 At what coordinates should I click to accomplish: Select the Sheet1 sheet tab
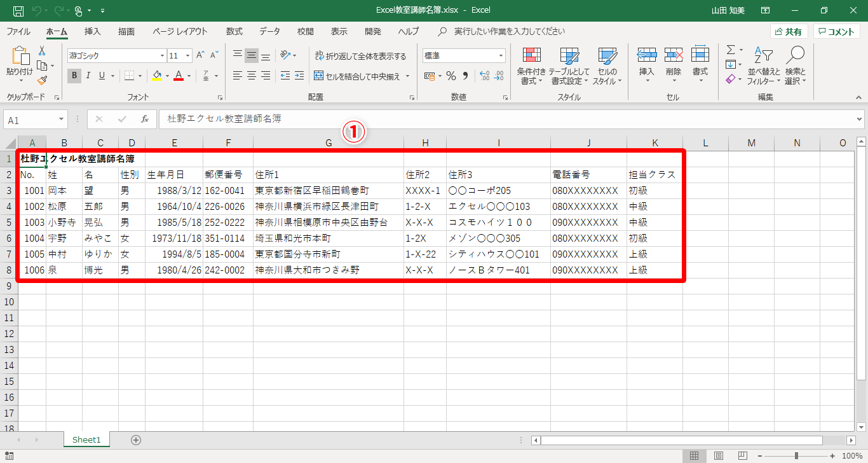(86, 439)
